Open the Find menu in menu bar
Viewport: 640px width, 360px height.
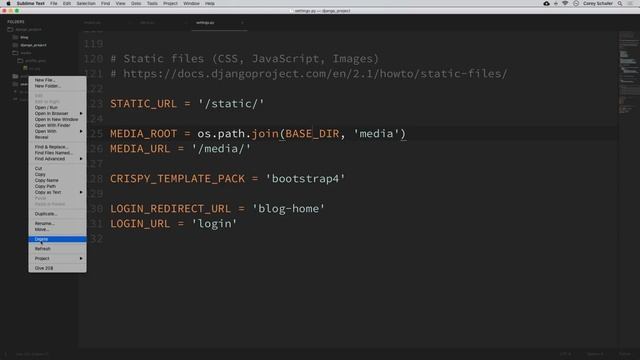pyautogui.click(x=105, y=3)
